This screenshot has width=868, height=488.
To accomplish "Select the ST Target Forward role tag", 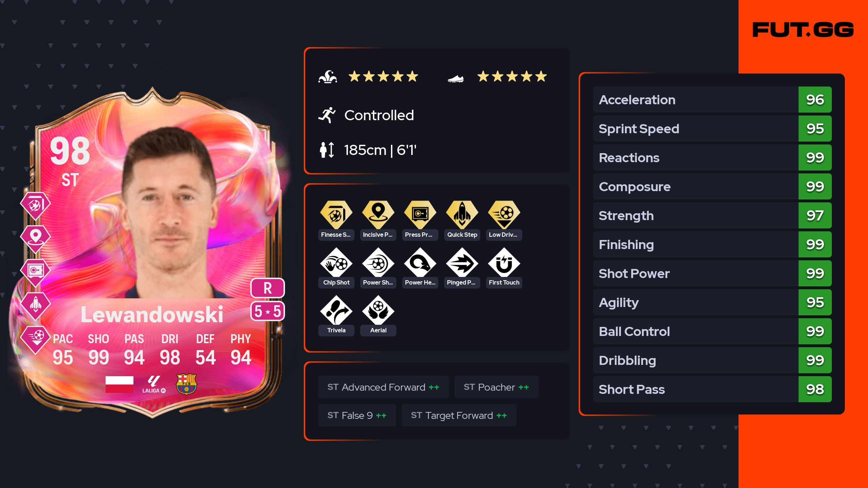I will tap(459, 415).
